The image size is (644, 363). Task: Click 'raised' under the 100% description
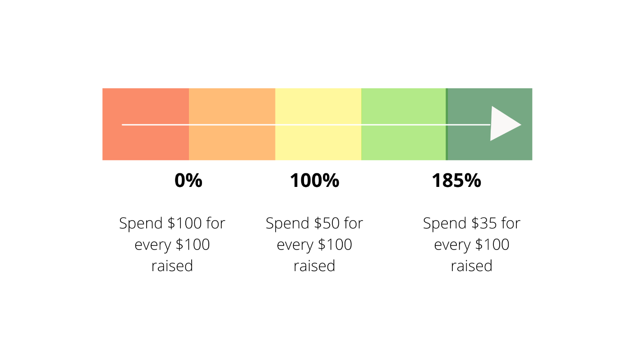314,266
